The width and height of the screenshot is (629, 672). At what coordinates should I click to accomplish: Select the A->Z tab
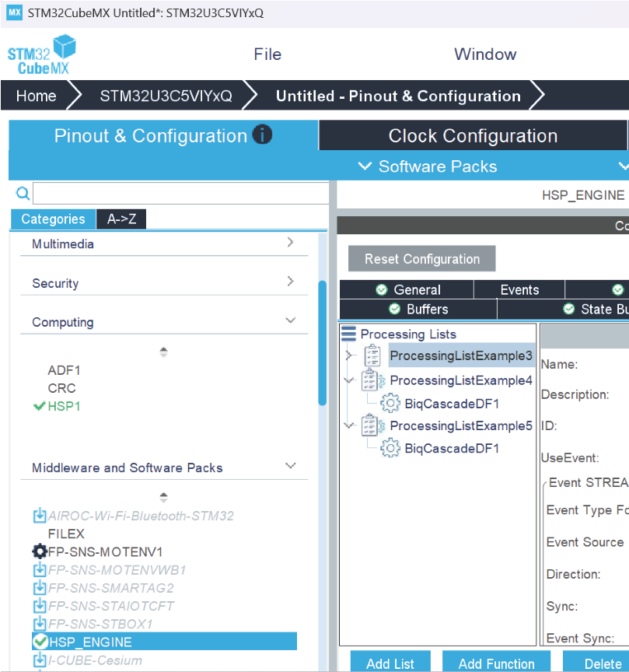point(122,219)
